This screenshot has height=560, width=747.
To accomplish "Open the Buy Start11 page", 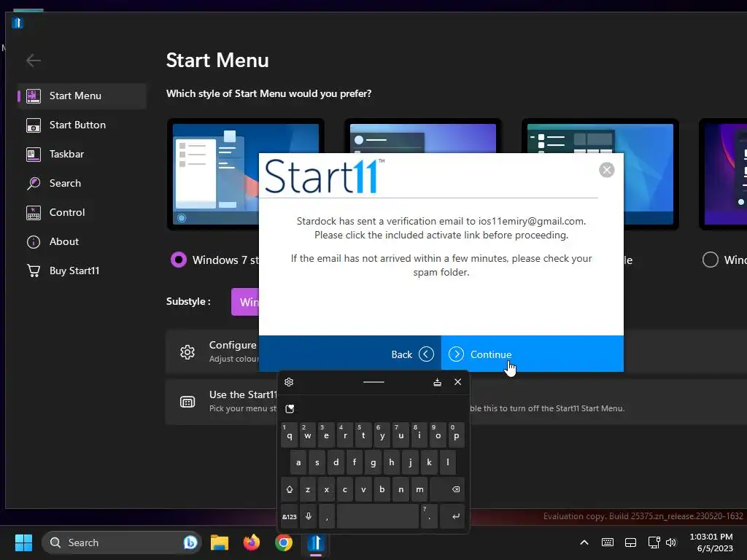I will click(82, 271).
